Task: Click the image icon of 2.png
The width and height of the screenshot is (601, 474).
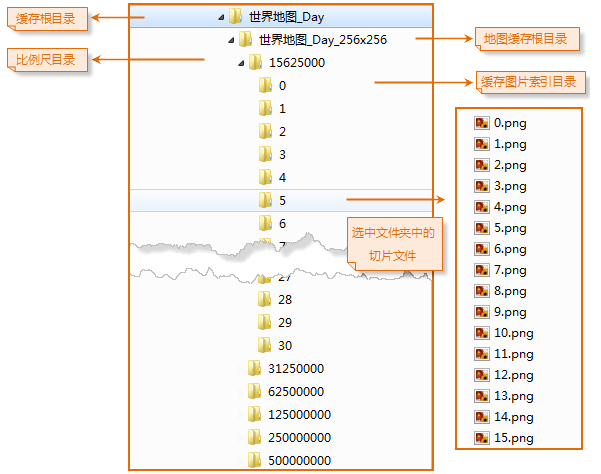Action: pyautogui.click(x=482, y=166)
